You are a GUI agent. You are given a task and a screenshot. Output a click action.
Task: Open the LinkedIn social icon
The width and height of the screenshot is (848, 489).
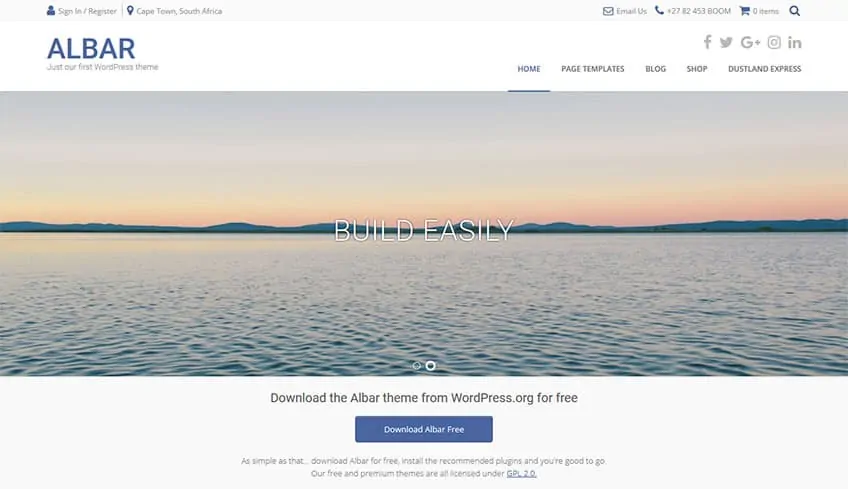click(794, 42)
